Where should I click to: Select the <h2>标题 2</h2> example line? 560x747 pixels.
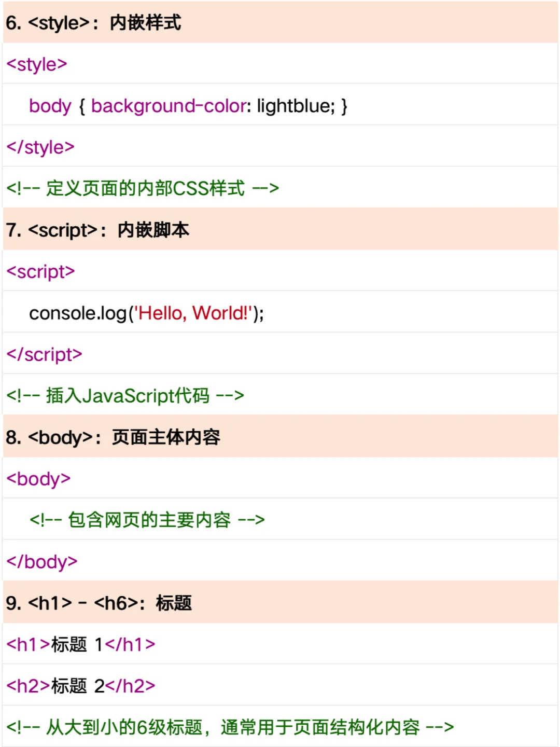point(80,685)
